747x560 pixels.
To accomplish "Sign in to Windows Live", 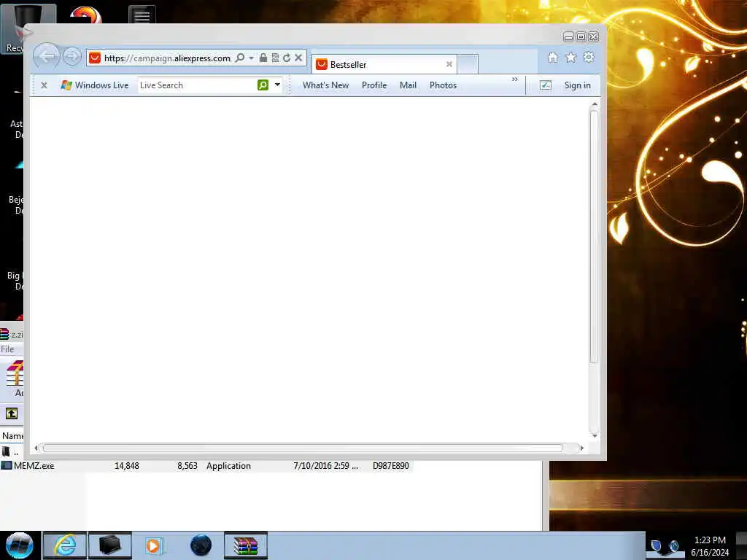I will (578, 85).
